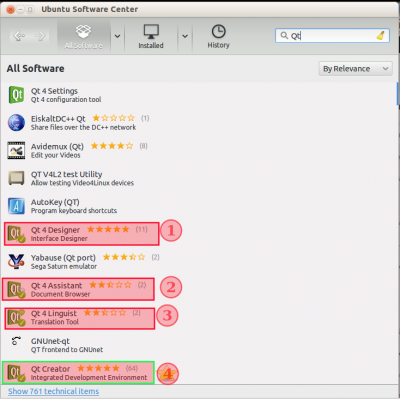Select Qt Creator title text
Screen dimensions: 400x399
point(51,369)
